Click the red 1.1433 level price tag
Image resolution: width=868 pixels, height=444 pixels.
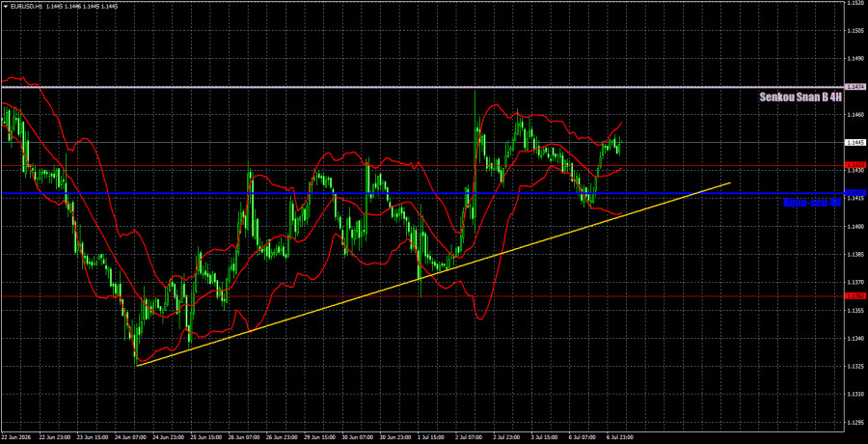pos(854,165)
